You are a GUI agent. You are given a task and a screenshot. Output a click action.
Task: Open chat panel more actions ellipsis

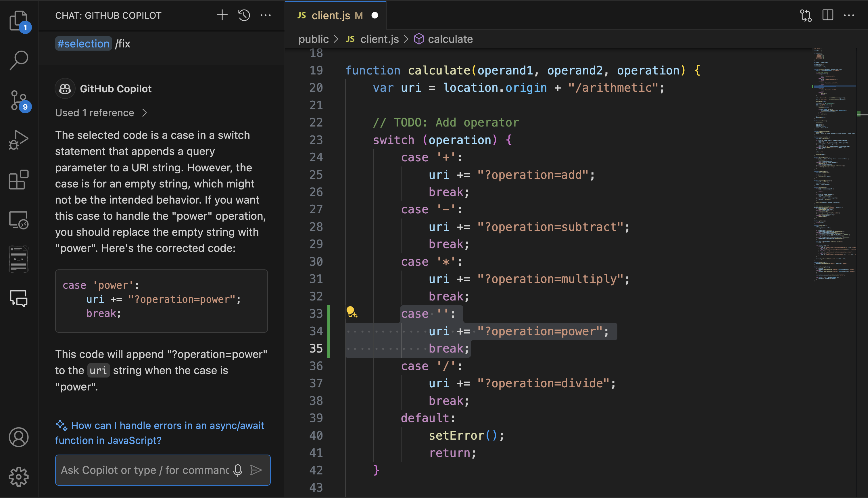[x=266, y=16]
